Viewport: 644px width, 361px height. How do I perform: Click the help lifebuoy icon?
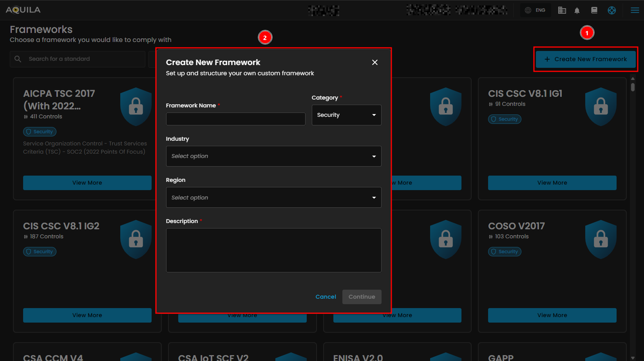pos(611,11)
